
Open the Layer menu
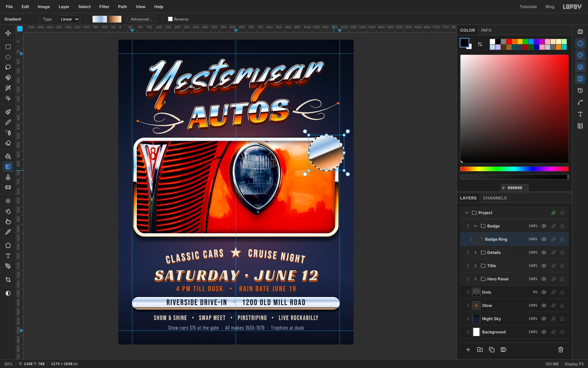pyautogui.click(x=64, y=7)
